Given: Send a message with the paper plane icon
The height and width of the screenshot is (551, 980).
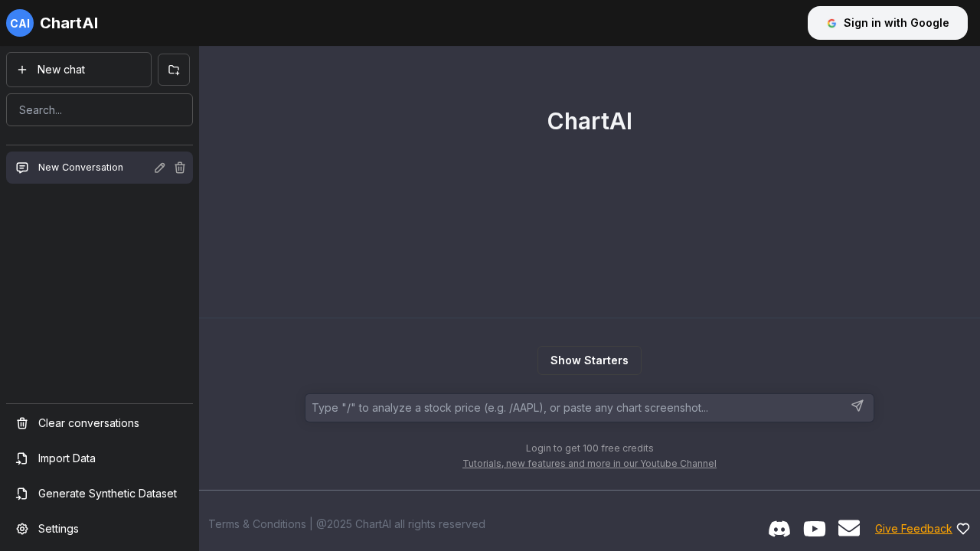Looking at the screenshot, I should [857, 406].
